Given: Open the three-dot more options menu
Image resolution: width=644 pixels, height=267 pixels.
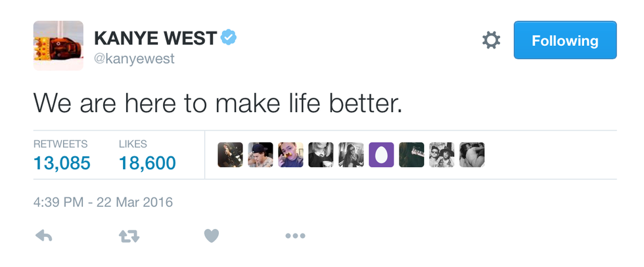Looking at the screenshot, I should click(x=295, y=237).
